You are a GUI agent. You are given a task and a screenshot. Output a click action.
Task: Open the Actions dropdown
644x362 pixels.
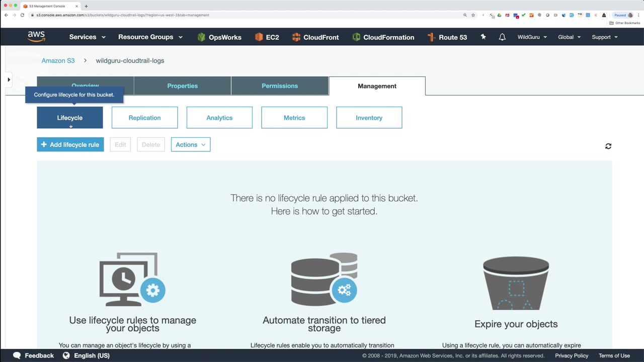click(191, 145)
